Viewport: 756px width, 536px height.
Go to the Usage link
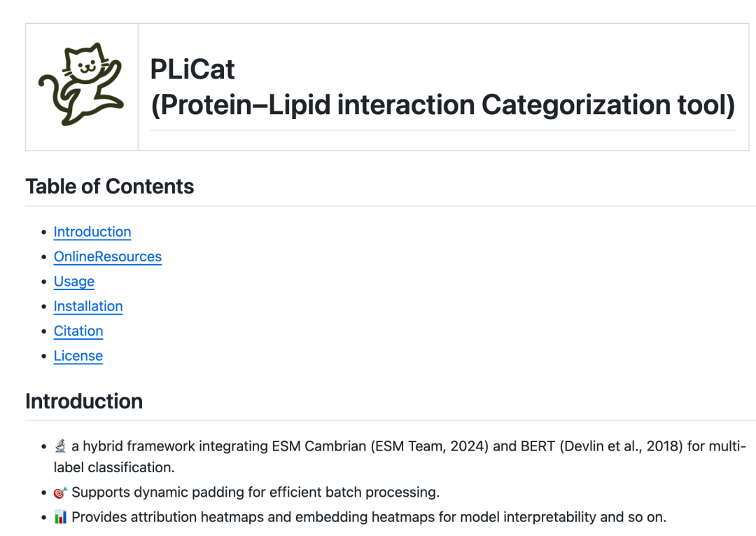point(74,282)
